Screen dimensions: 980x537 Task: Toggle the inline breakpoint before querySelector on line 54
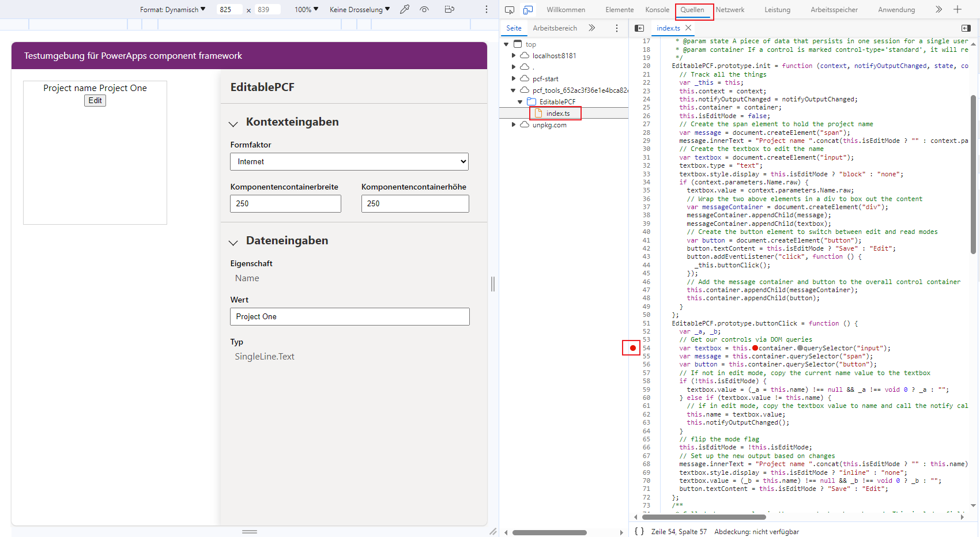(800, 348)
